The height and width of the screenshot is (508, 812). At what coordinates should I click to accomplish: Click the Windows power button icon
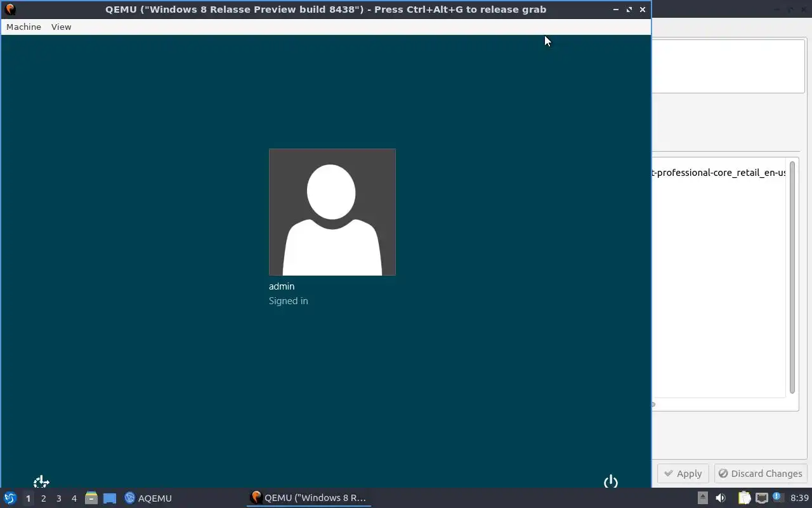click(x=611, y=481)
